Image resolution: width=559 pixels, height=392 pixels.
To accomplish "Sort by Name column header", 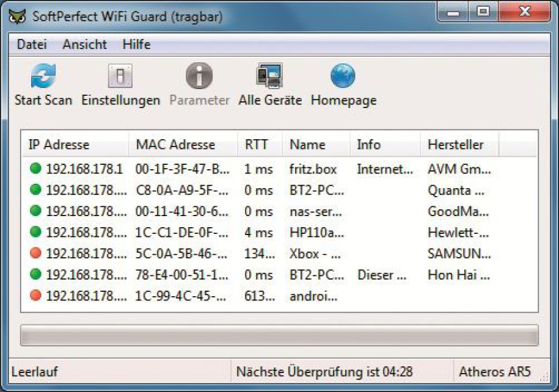I will (x=316, y=144).
